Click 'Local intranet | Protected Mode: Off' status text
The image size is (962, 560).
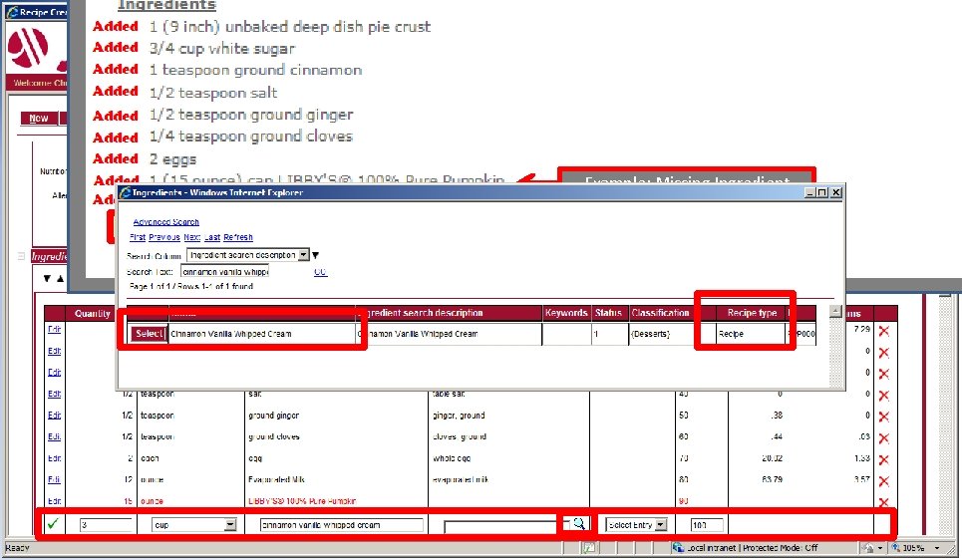tap(753, 548)
